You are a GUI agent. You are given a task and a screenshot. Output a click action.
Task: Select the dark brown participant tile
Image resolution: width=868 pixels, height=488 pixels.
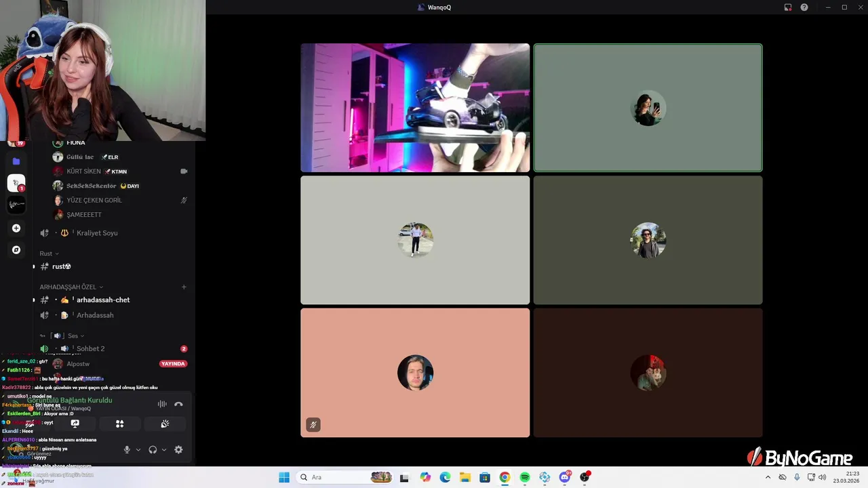coord(648,373)
